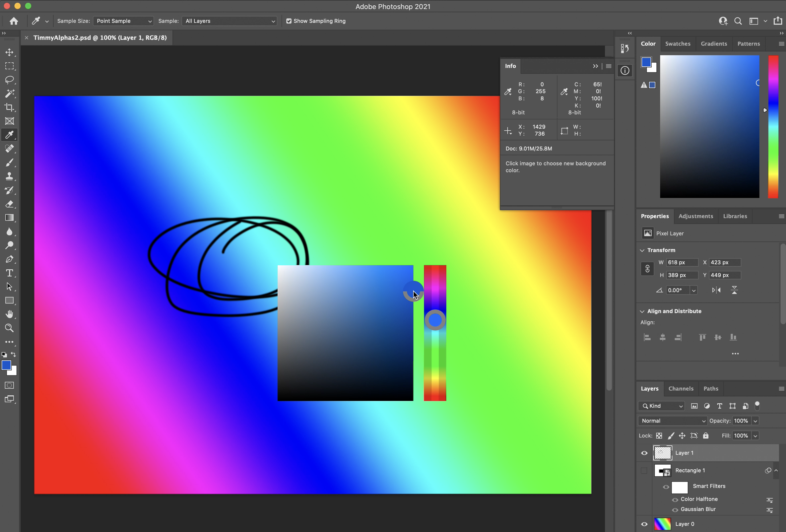The image size is (786, 532).
Task: Select the Move tool
Action: tap(10, 52)
